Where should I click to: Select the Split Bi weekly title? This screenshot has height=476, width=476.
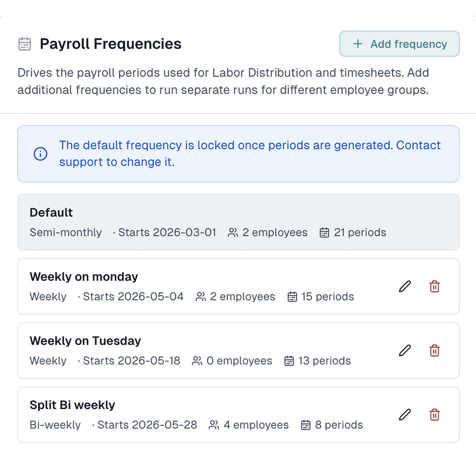pyautogui.click(x=72, y=405)
